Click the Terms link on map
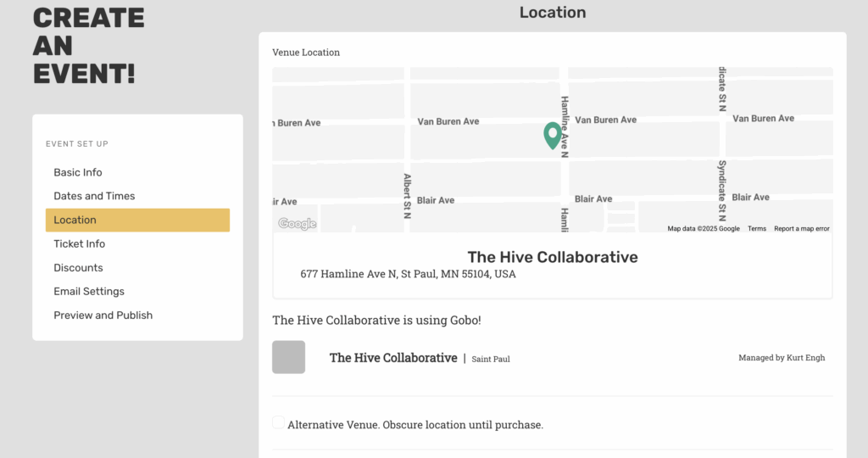The width and height of the screenshot is (868, 458). pos(757,229)
